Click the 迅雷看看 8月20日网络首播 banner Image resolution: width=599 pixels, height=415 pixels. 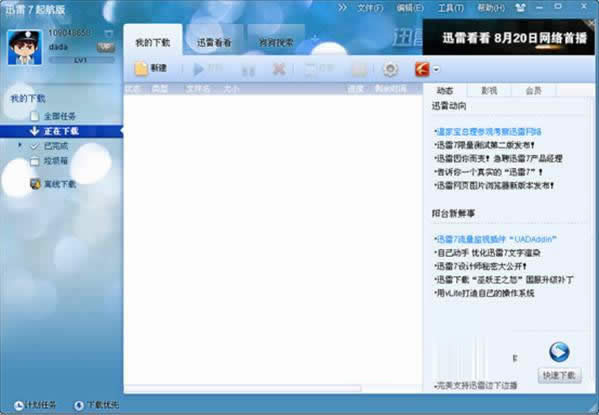click(x=508, y=37)
